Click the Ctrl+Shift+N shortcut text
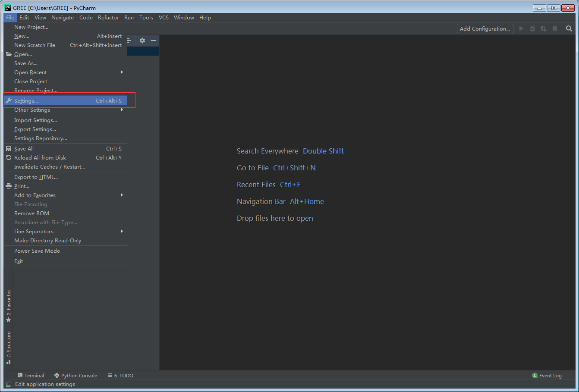The height and width of the screenshot is (392, 579). click(x=294, y=168)
